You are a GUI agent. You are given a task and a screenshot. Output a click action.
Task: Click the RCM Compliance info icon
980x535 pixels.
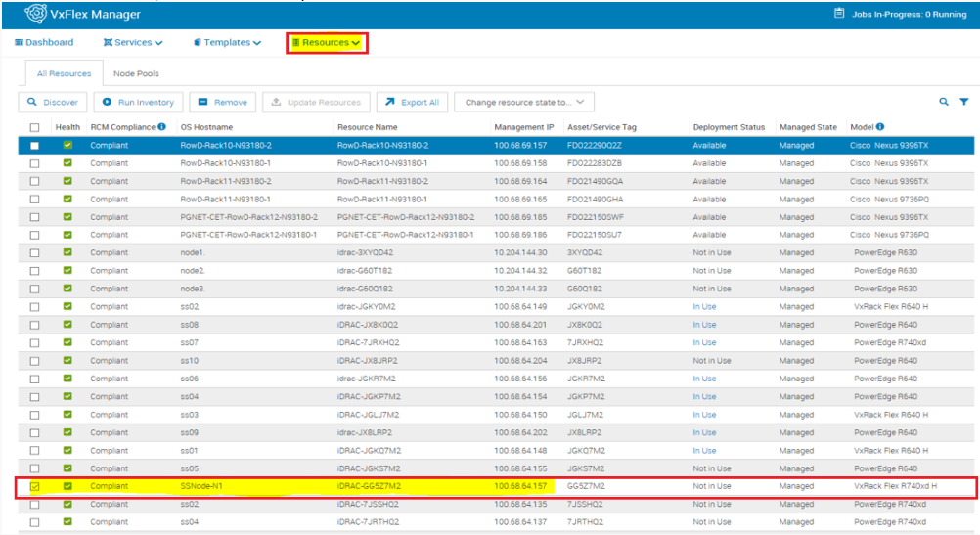[161, 127]
